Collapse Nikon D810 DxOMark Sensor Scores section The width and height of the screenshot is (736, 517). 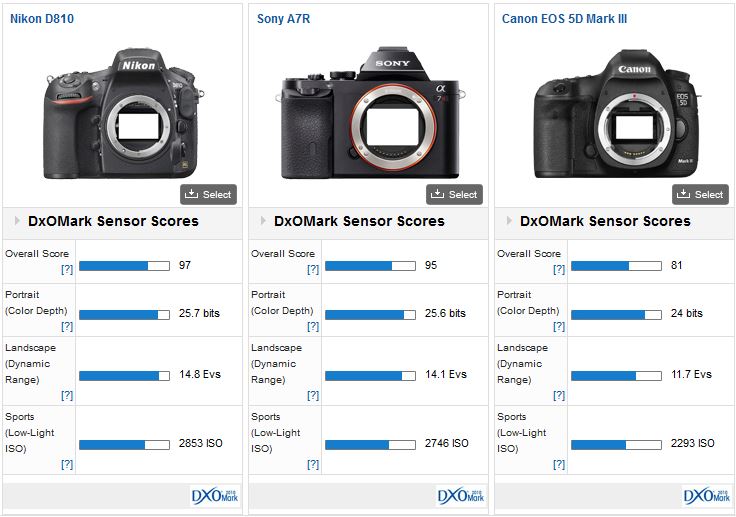[18, 221]
